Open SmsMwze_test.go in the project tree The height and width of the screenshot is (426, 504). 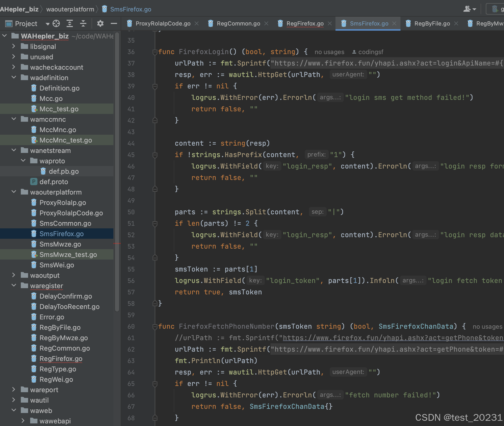coord(68,254)
